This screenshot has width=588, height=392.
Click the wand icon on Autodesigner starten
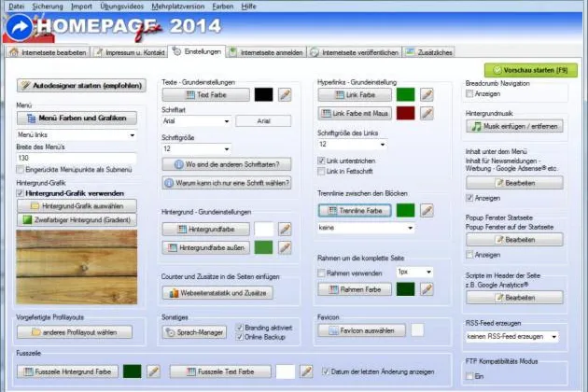25,86
